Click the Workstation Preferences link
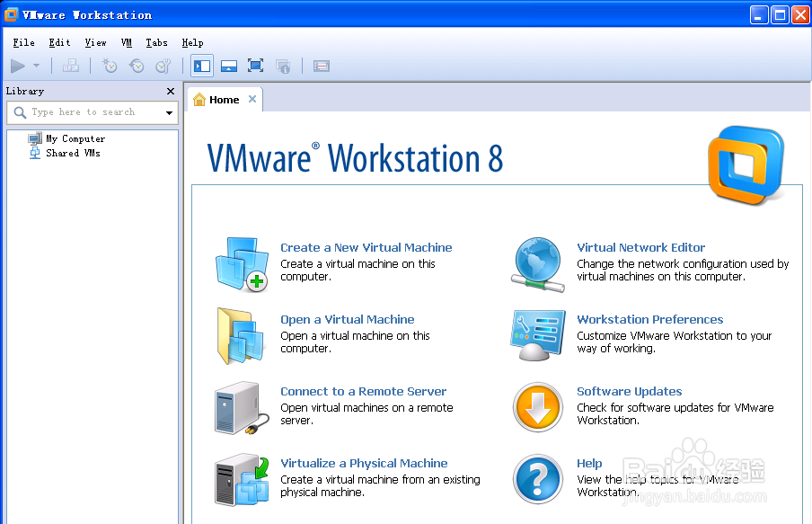Viewport: 812px width, 524px height. [x=650, y=319]
